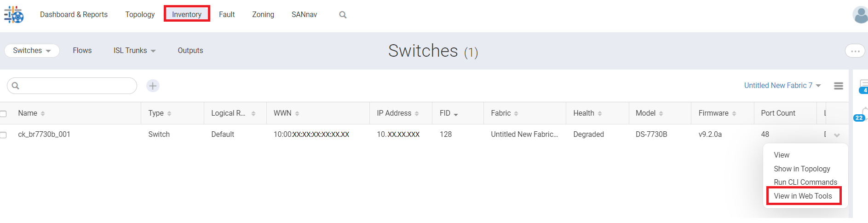The height and width of the screenshot is (223, 868).
Task: Open the global search magnifier icon
Action: point(343,15)
